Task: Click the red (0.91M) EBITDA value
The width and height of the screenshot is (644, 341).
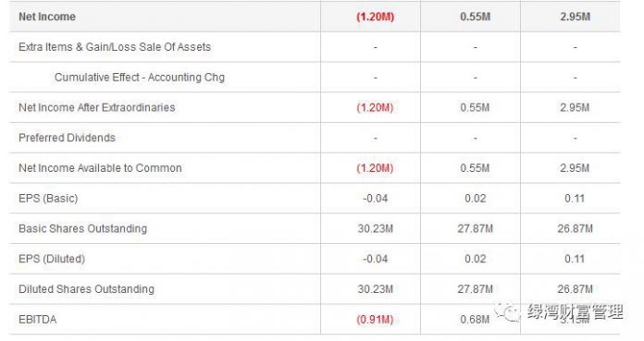Action: [x=375, y=319]
